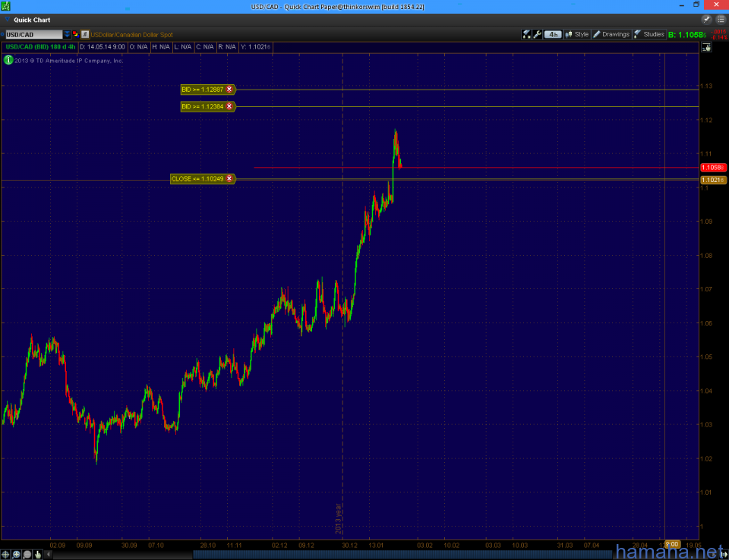This screenshot has height=560, width=729.
Task: Open the Studies menu
Action: click(x=649, y=34)
